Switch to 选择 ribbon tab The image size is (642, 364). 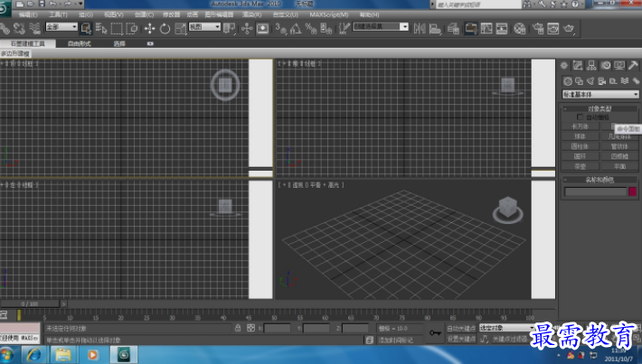(119, 43)
